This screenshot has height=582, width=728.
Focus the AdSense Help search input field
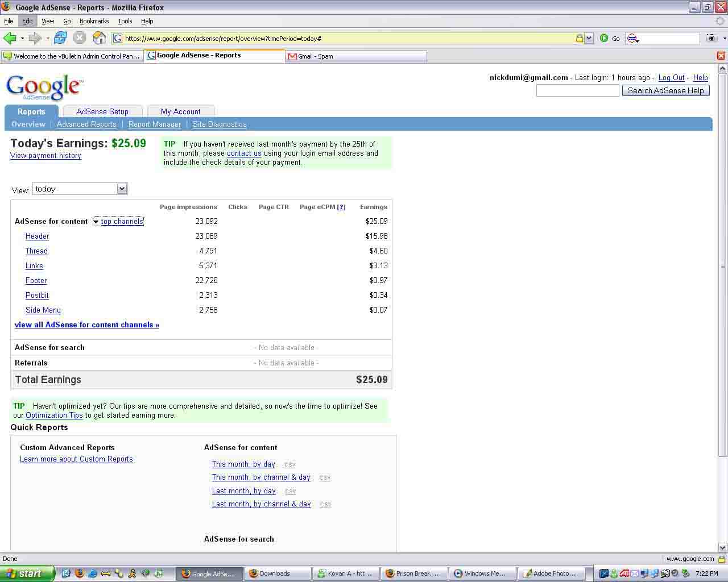(577, 91)
